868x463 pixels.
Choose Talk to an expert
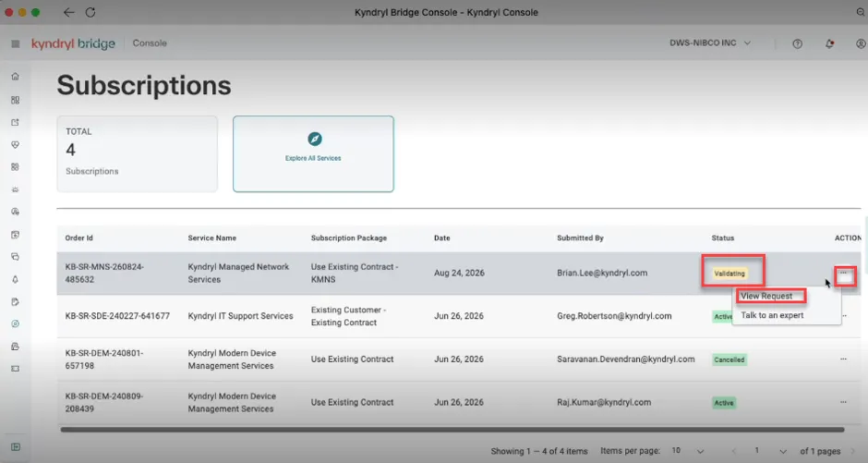click(772, 316)
